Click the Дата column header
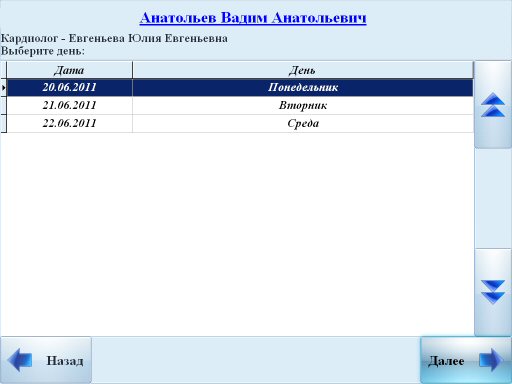 pos(70,70)
